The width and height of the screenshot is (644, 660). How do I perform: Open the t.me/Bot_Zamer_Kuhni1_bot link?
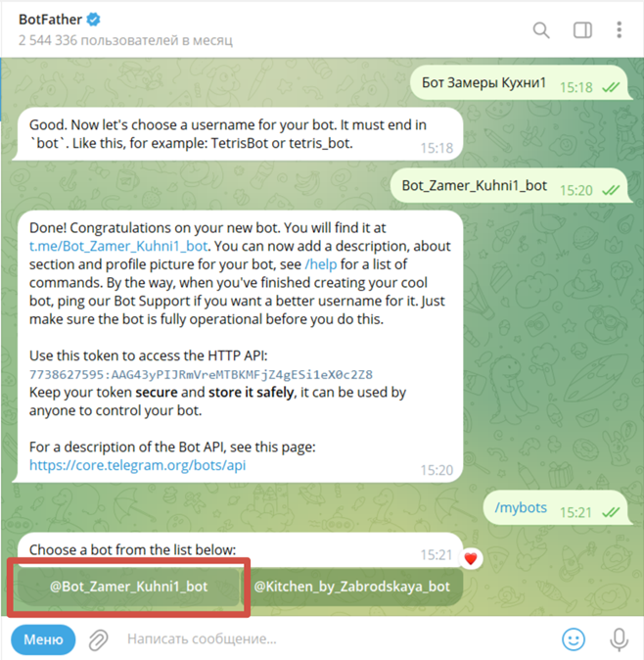(118, 246)
